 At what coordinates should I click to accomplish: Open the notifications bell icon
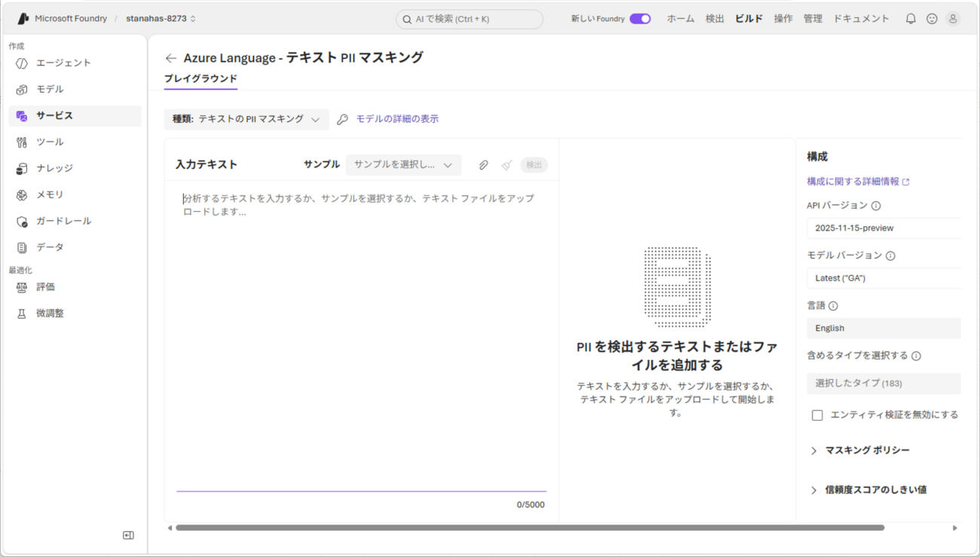[x=911, y=19]
